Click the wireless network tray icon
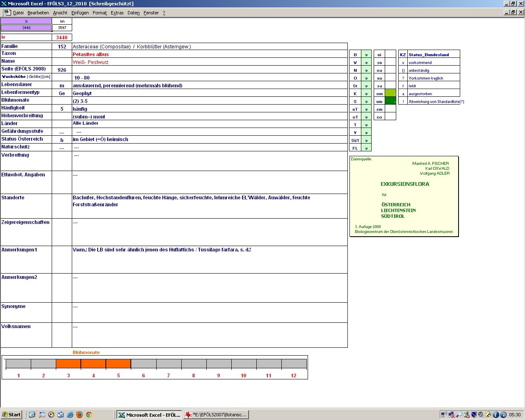This screenshot has height=420, width=525. pos(444,415)
